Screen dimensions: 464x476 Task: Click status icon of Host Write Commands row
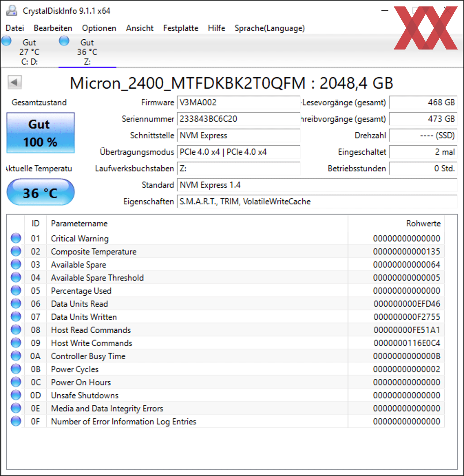[x=16, y=343]
